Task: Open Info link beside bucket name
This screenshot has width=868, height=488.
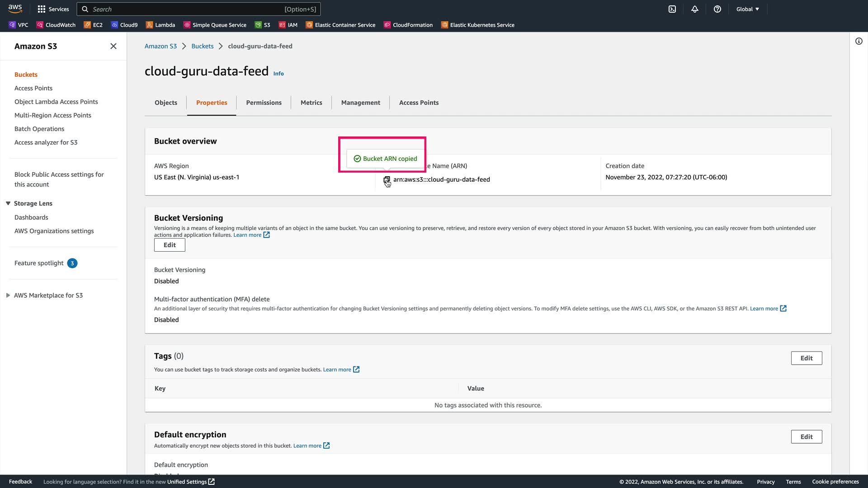Action: [x=278, y=74]
